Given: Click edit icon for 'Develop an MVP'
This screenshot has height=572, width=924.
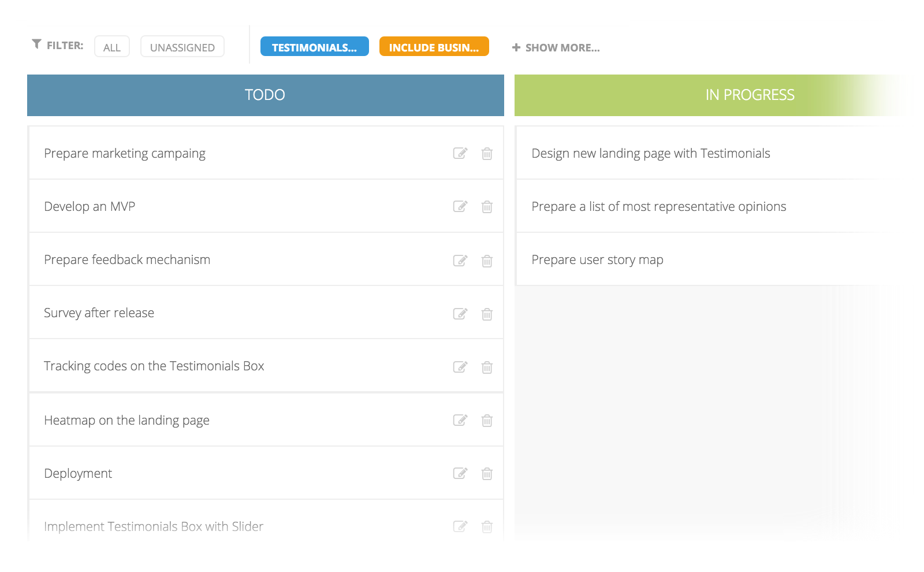Looking at the screenshot, I should tap(460, 206).
